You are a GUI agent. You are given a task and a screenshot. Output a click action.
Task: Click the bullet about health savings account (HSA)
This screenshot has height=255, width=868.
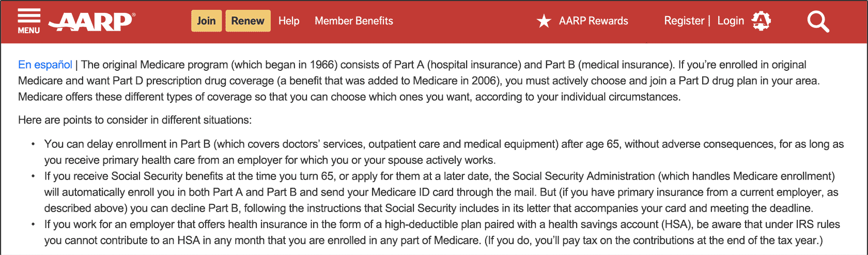[442, 232]
